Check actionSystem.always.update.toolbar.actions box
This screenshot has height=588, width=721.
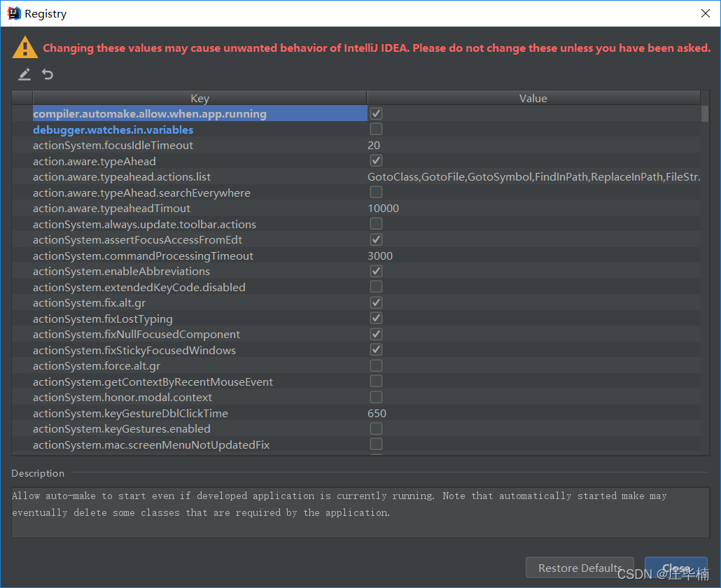pyautogui.click(x=376, y=224)
